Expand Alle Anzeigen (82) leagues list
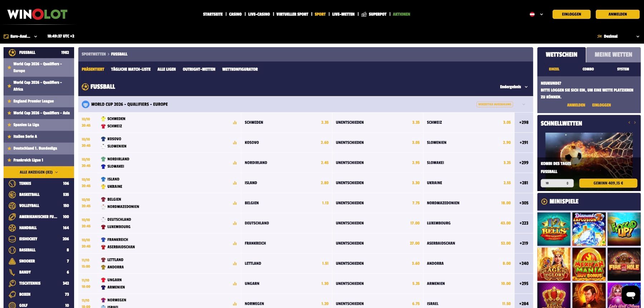The width and height of the screenshot is (644, 308). pos(39,172)
